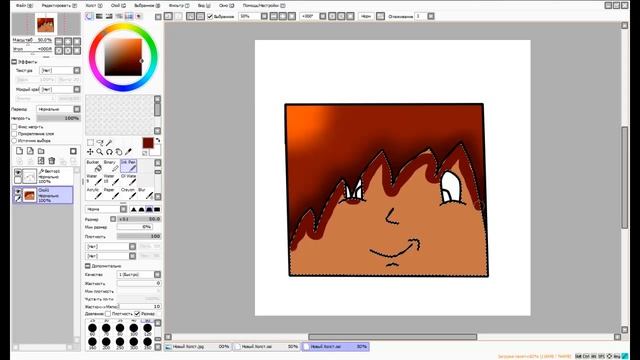Select the Binary pen tool
Viewport: 640px width, 360px height.
(111, 166)
